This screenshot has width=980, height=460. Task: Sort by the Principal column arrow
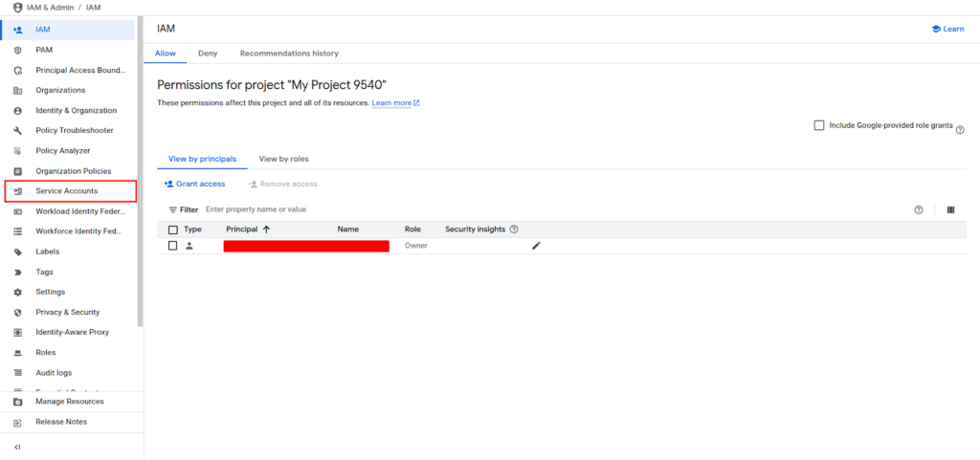266,230
